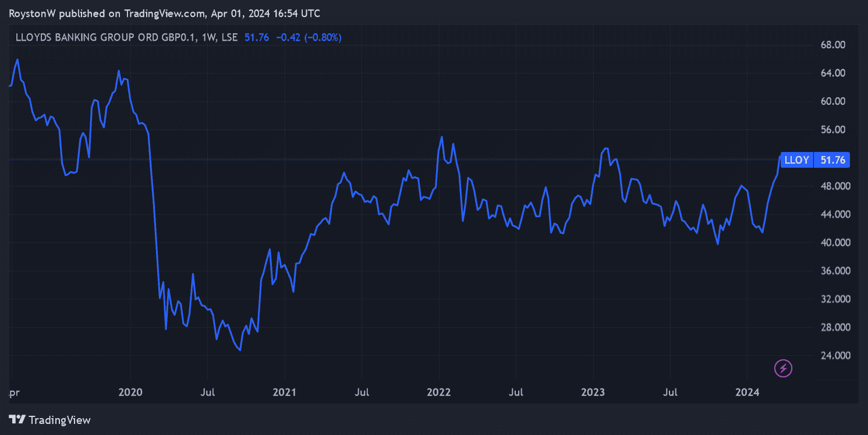The height and width of the screenshot is (435, 868).
Task: Click the 2024 label on the time axis
Action: pyautogui.click(x=747, y=392)
